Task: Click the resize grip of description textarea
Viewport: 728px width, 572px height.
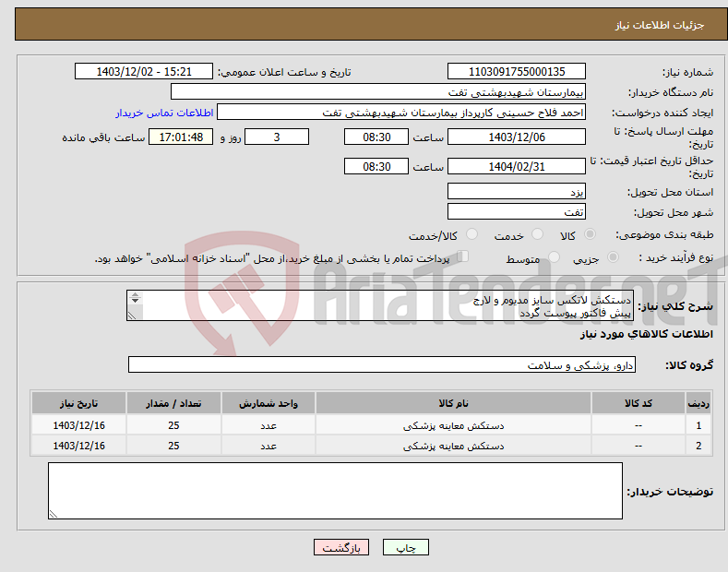Action: [132, 316]
